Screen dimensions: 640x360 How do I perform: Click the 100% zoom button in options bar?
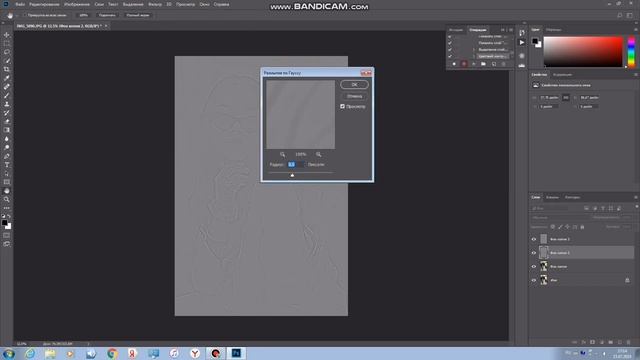tap(83, 15)
